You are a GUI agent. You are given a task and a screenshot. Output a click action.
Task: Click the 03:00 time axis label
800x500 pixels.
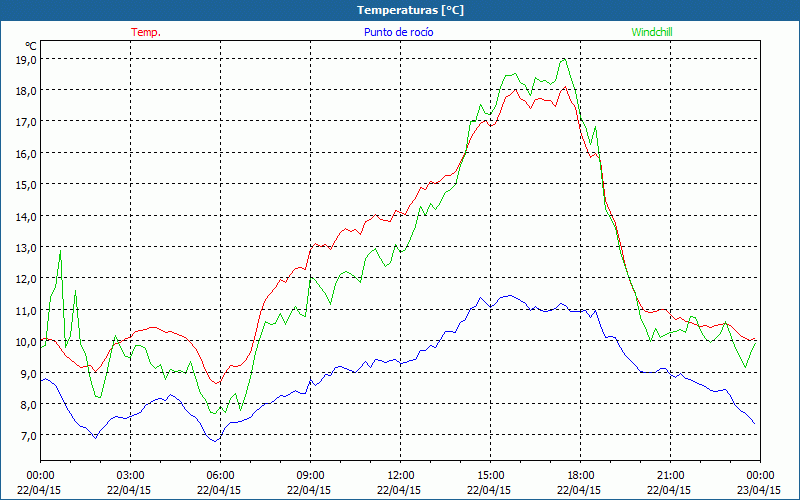pyautogui.click(x=131, y=476)
